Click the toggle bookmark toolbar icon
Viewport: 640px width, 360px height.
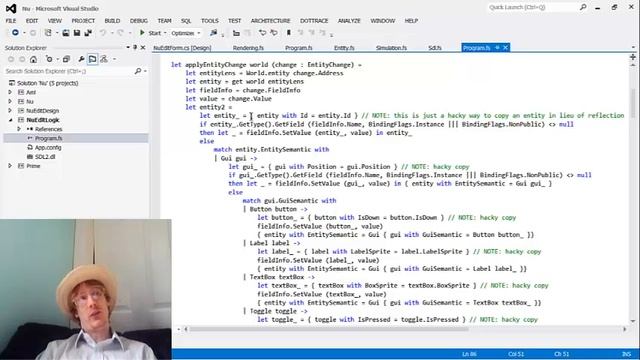[x=289, y=33]
